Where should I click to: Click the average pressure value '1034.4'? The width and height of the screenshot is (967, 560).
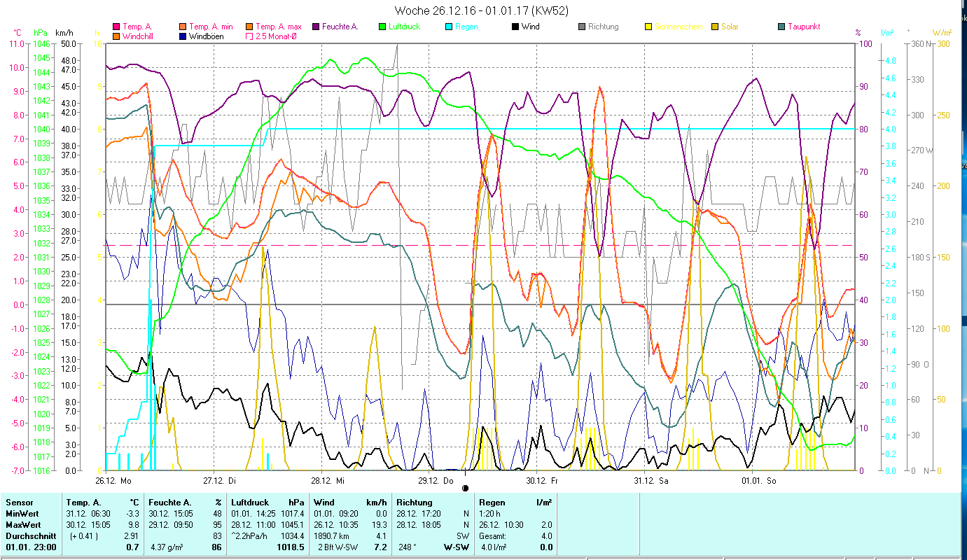(293, 536)
